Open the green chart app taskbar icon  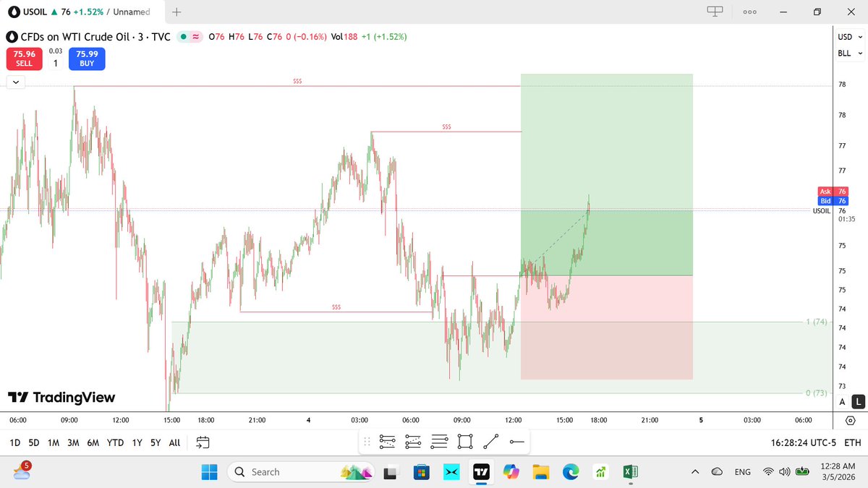pyautogui.click(x=600, y=472)
